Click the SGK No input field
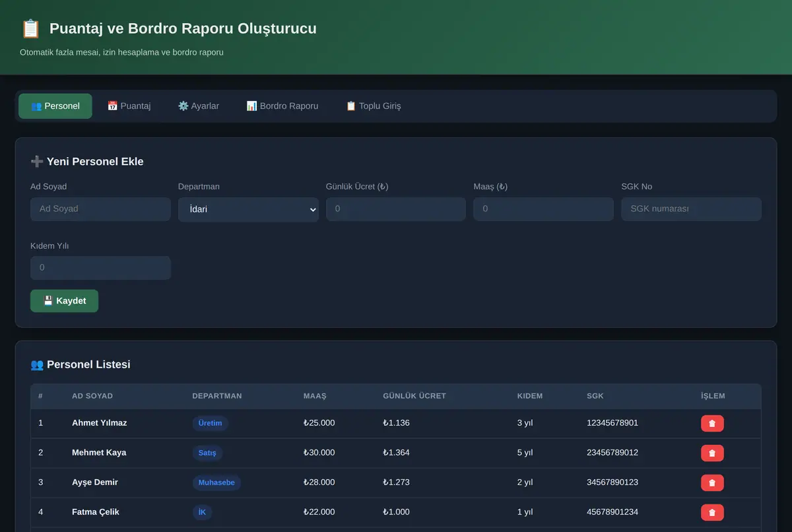Screen dimensions: 792x532 pos(691,209)
